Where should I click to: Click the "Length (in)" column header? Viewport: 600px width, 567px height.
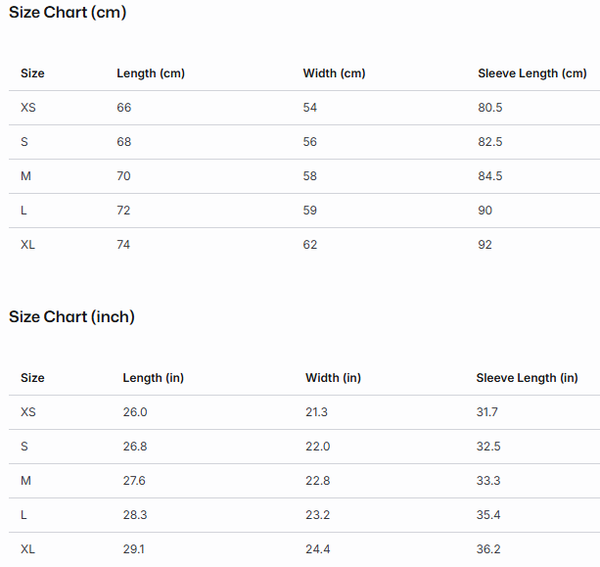tap(153, 378)
